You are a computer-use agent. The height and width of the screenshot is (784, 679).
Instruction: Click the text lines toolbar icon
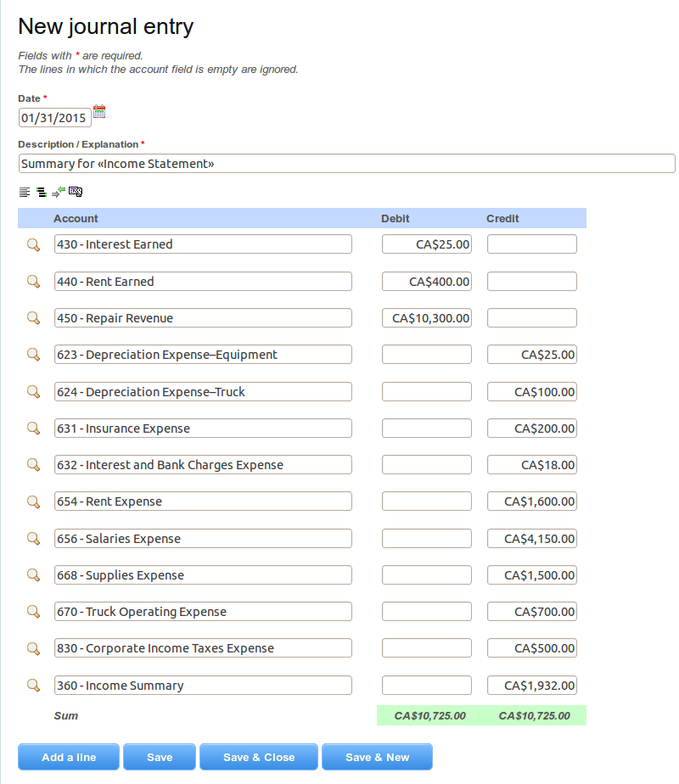(x=24, y=192)
